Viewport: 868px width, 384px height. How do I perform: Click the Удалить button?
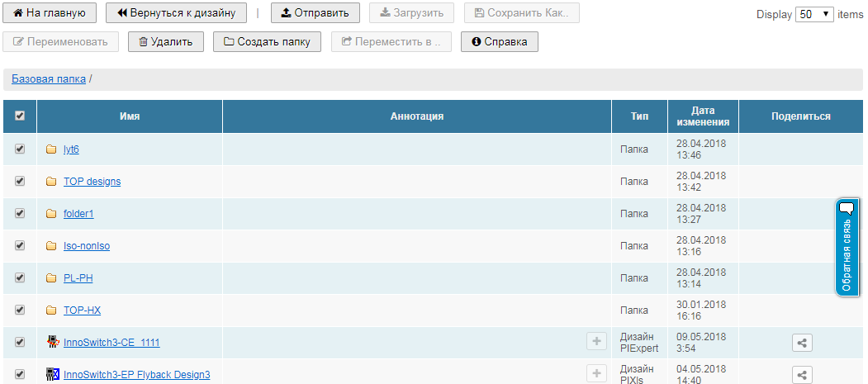pyautogui.click(x=165, y=42)
